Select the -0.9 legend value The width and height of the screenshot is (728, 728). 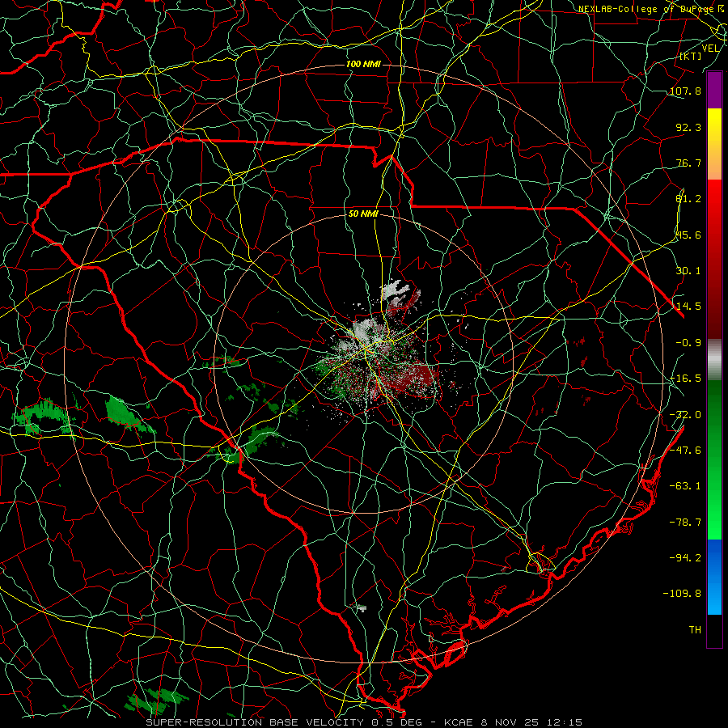point(688,343)
